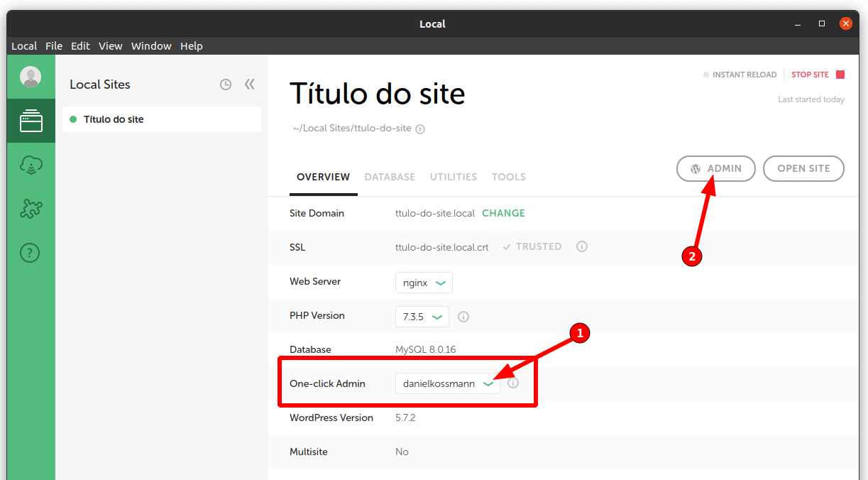Screen dimensions: 868x480
Task: Open the View menu
Action: pyautogui.click(x=111, y=46)
